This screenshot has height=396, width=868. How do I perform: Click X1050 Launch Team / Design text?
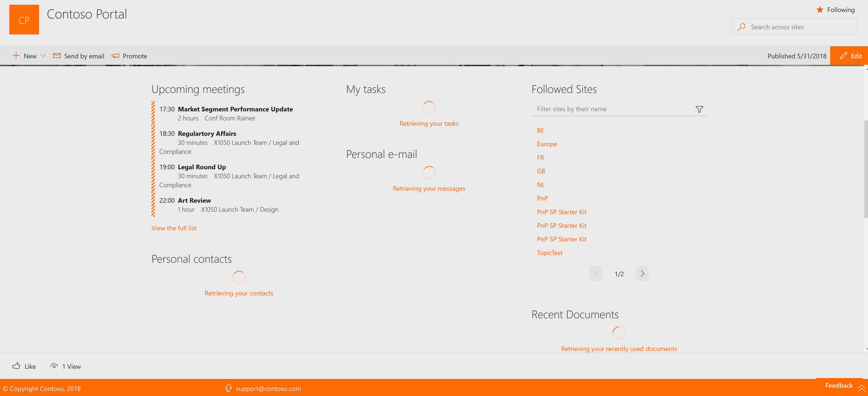(x=240, y=210)
